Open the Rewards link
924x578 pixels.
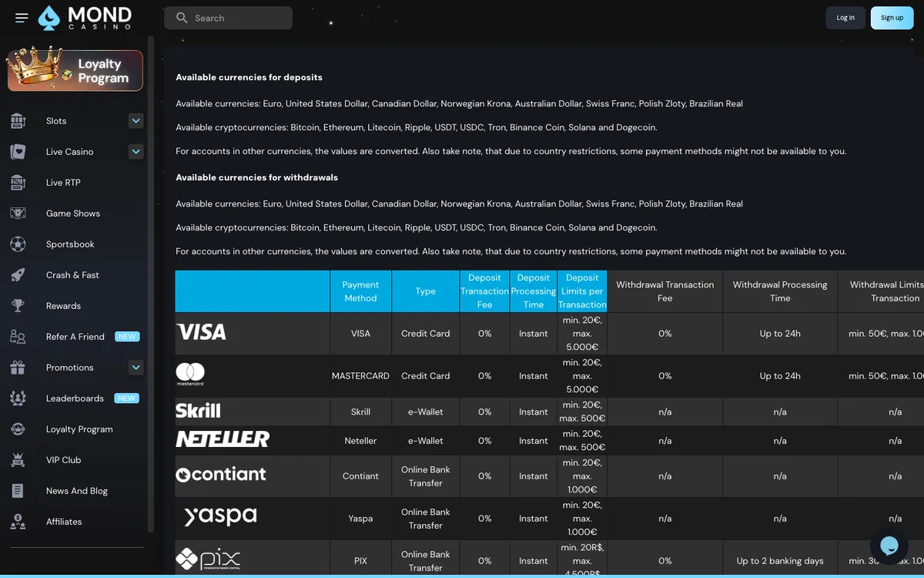[x=63, y=306]
